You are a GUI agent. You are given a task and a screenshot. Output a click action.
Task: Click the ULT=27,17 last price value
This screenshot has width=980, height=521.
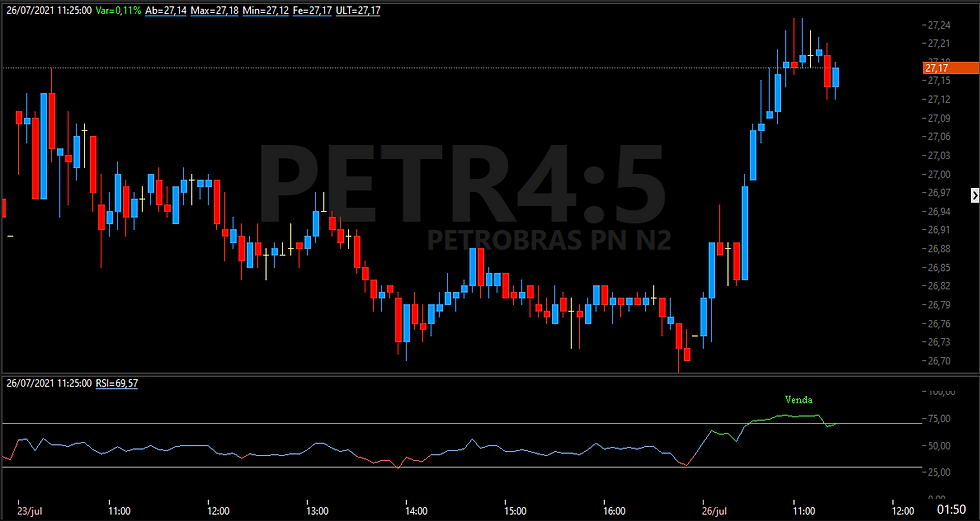358,11
